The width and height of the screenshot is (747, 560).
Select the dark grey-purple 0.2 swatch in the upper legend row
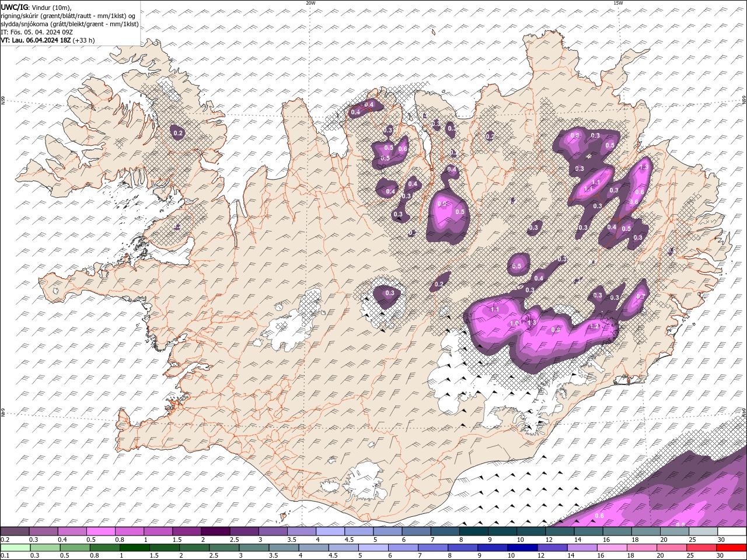pyautogui.click(x=15, y=531)
